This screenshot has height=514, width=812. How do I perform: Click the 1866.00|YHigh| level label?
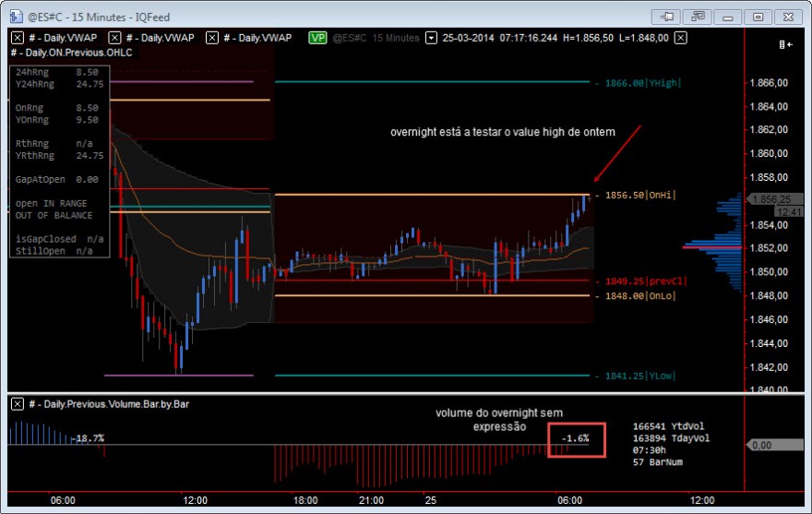642,83
